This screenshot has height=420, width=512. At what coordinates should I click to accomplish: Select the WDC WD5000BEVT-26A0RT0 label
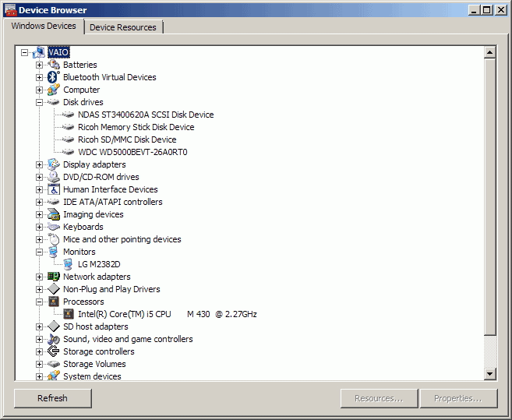point(132,152)
